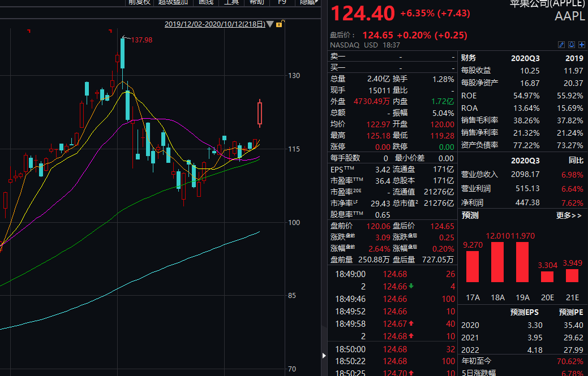Click the 2019/12/02-2020/10/12 date range link
The width and height of the screenshot is (588, 376).
pos(215,24)
